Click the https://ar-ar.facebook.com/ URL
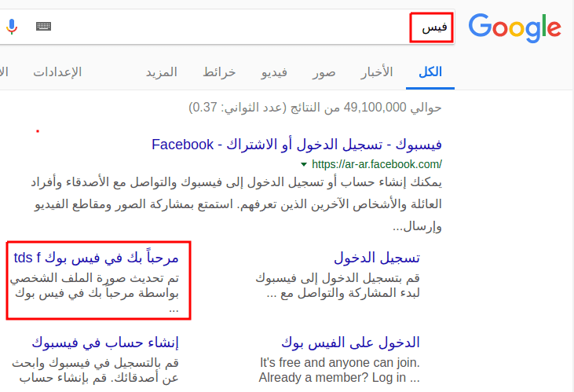Screen dimensions: 574x392 pyautogui.click(x=377, y=164)
